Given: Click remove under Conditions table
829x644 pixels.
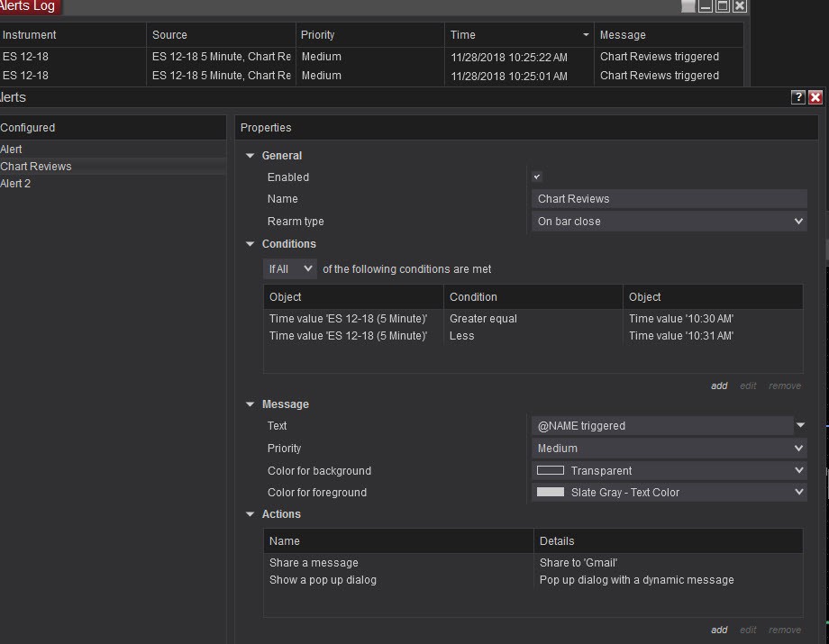Looking at the screenshot, I should (785, 385).
